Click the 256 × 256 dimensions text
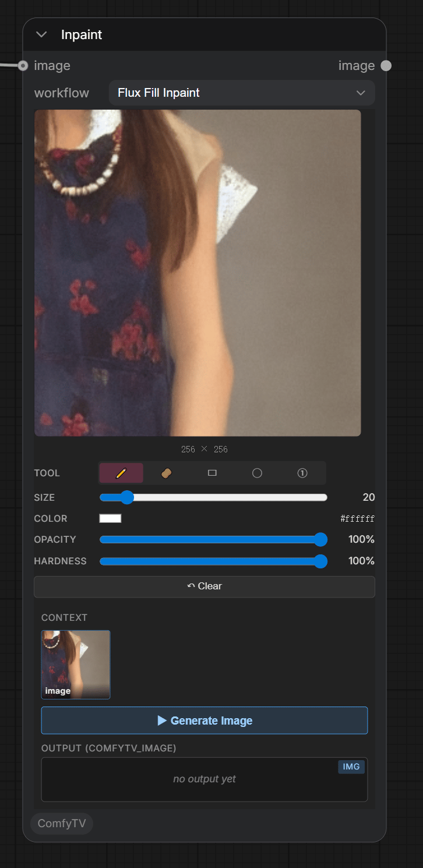The width and height of the screenshot is (423, 868). 205,449
